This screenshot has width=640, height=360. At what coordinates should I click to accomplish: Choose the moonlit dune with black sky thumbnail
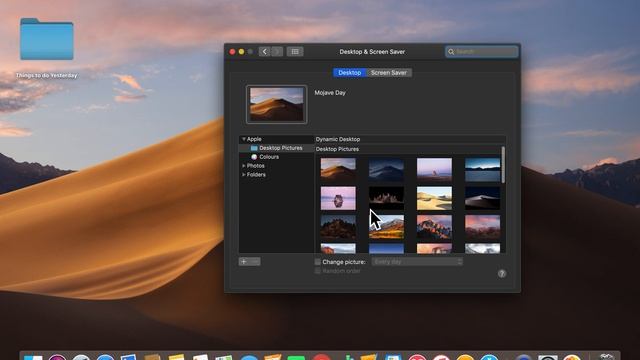click(x=482, y=198)
